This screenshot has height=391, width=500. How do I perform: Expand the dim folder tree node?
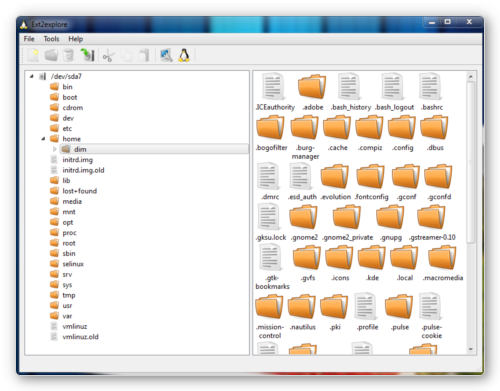point(55,149)
